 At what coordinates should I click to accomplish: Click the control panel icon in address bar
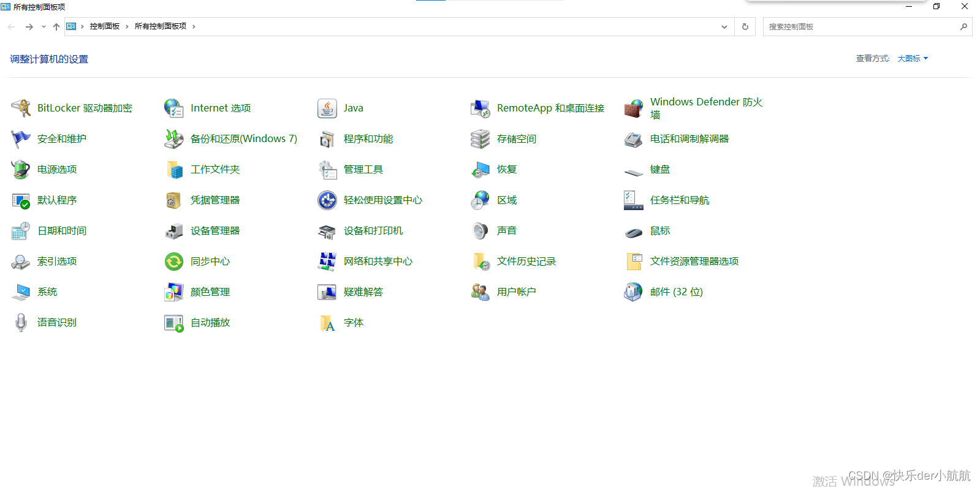click(71, 27)
